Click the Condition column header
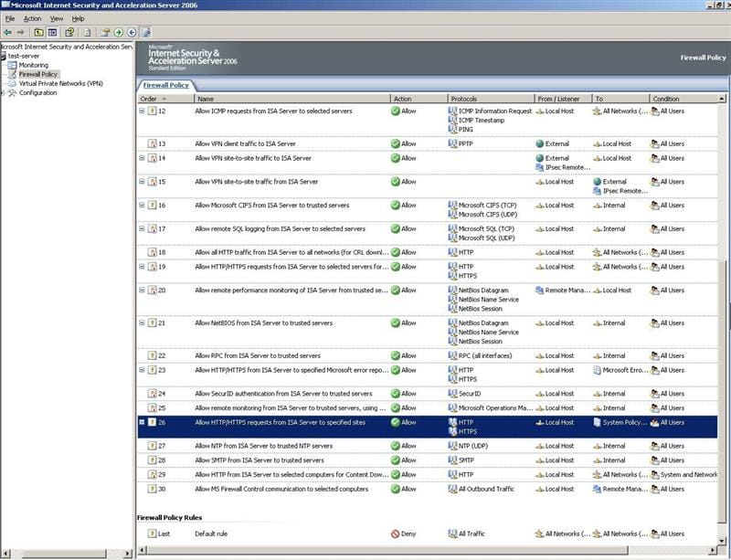Image resolution: width=731 pixels, height=560 pixels. [683, 99]
